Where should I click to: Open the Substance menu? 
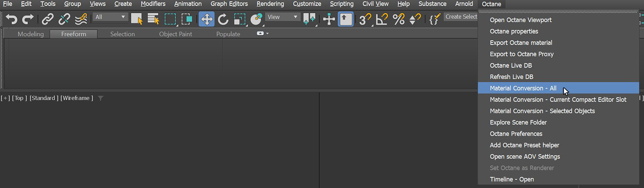[x=432, y=4]
